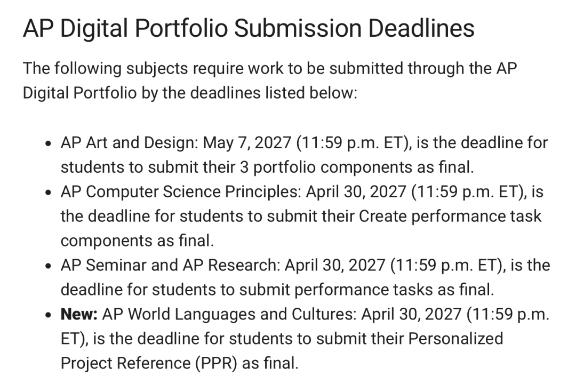The image size is (576, 392).
Task: Click the 'Project Reference (PPR) as final' line
Action: (x=179, y=363)
